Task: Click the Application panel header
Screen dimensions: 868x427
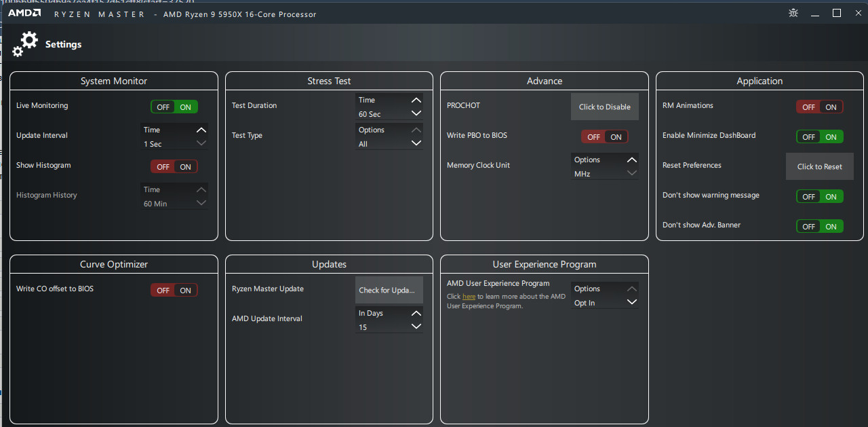Action: click(x=759, y=81)
